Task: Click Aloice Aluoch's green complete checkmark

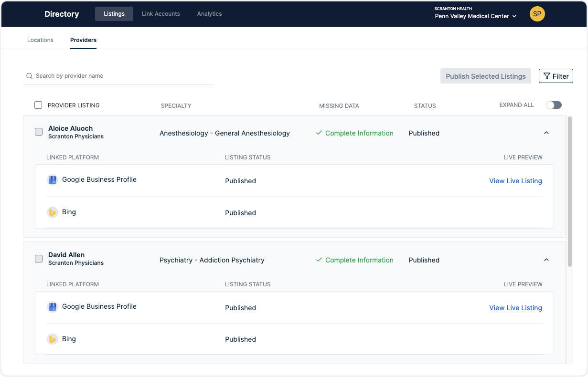Action: click(x=319, y=133)
